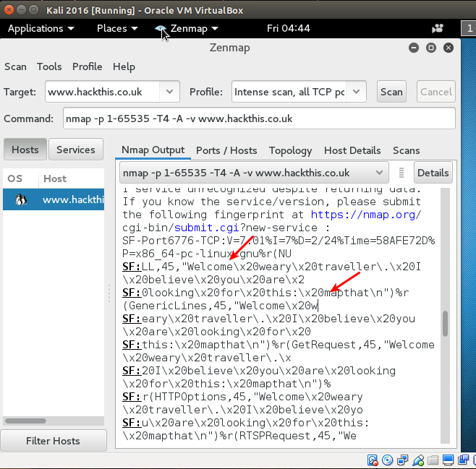This screenshot has width=476, height=469.
Task: Click the 'r(HTTPOptions,45' output text
Action: tap(194, 397)
